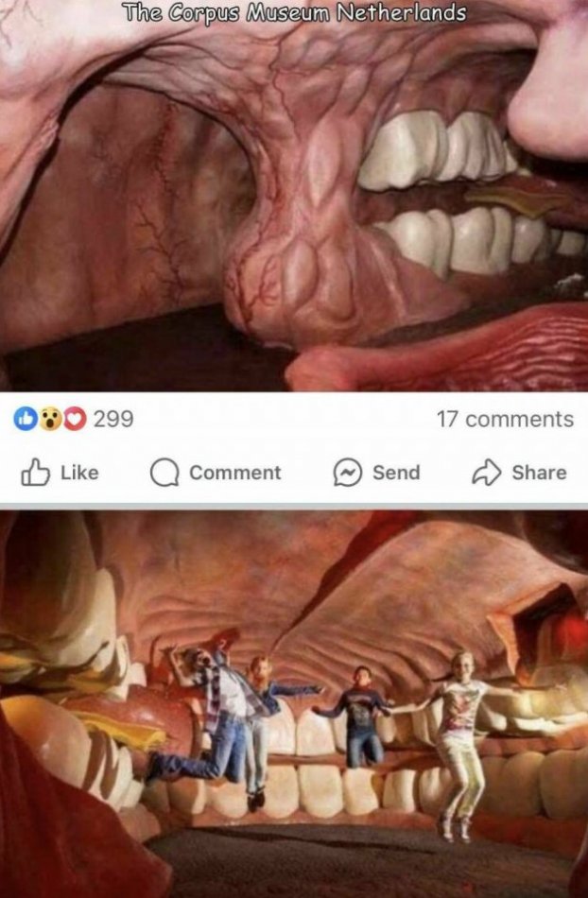Click the caption The Corpus Museum Netherlands
Viewport: 588px width, 898px height.
(x=294, y=12)
